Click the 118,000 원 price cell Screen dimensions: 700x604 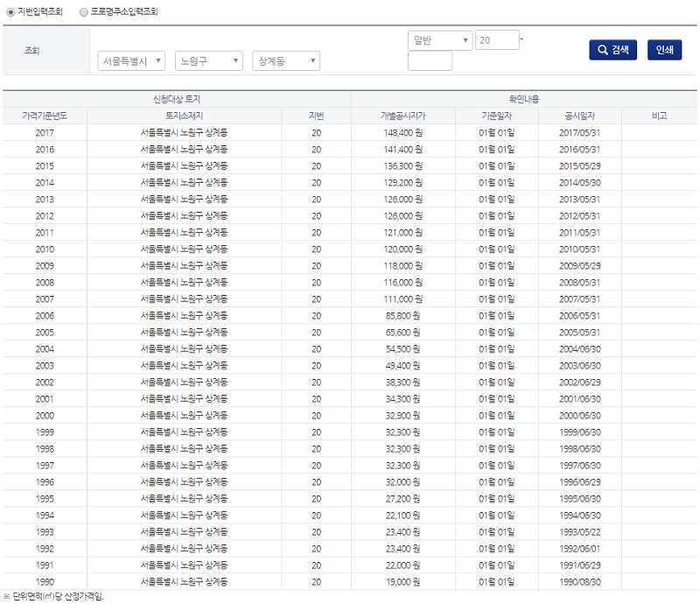[x=403, y=266]
